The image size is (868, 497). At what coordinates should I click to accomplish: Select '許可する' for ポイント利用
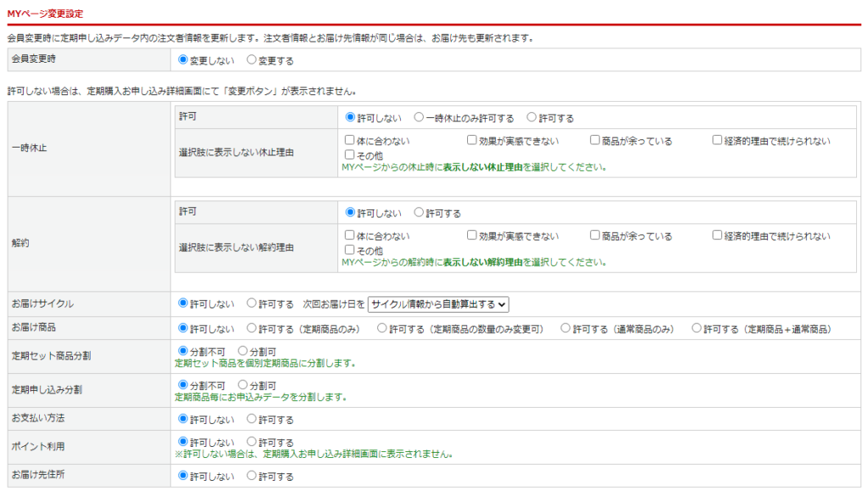(252, 442)
